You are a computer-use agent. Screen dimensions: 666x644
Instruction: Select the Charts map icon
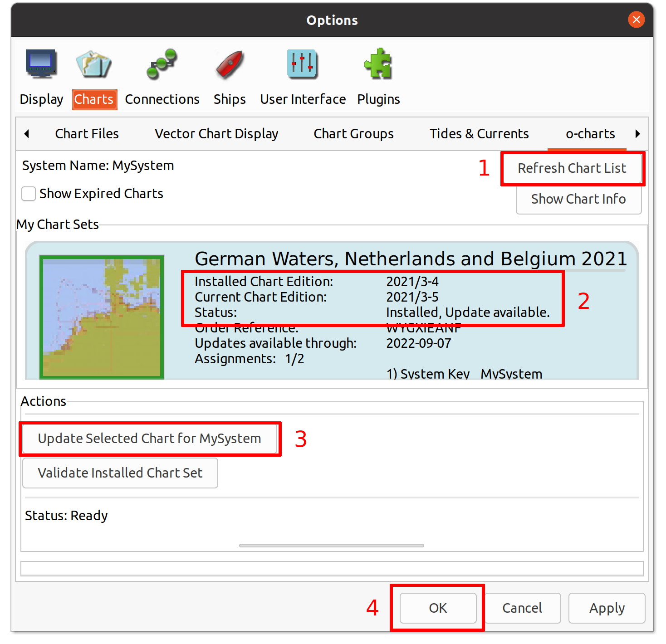point(93,64)
